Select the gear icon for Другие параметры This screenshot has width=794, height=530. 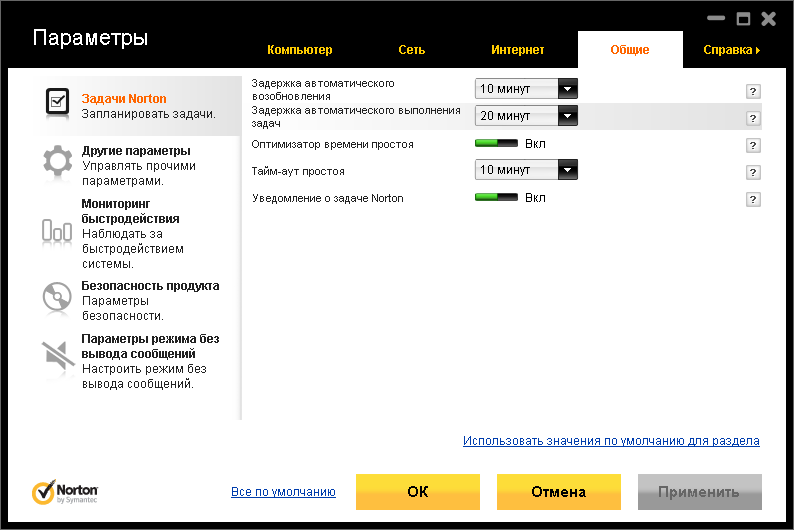57,161
